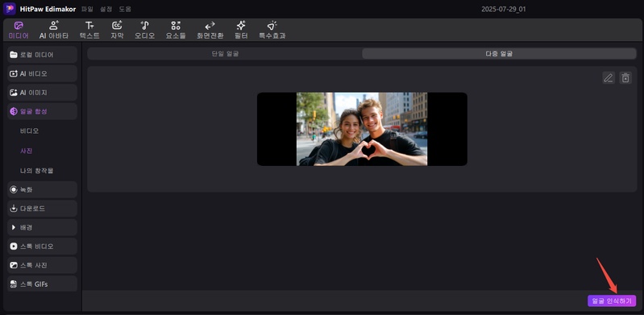Screen dimensions: 644x315
Task: Open the 화면전환 transitions tool
Action: coord(210,31)
